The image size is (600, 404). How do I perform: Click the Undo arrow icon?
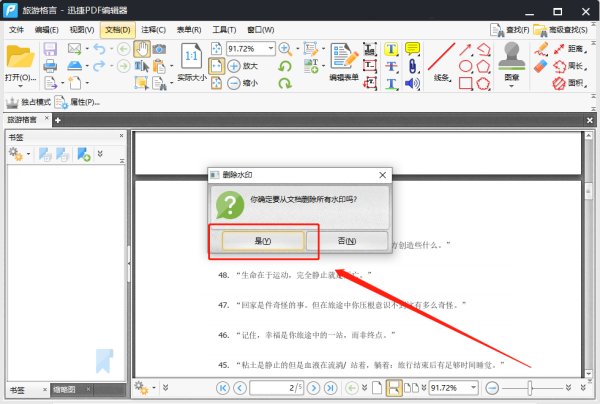coord(99,49)
